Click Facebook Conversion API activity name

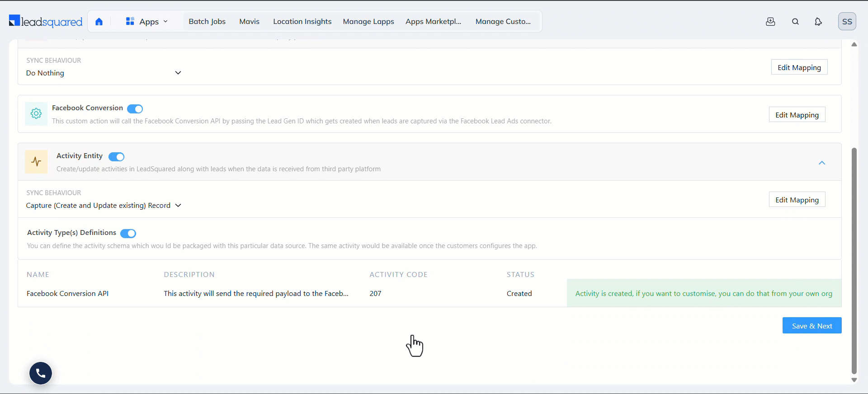[68, 293]
